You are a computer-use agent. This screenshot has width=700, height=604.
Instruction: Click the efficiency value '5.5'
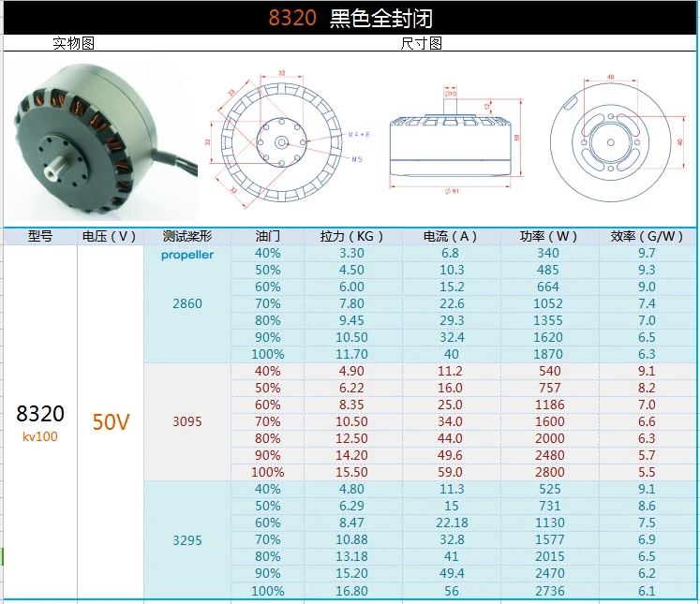tap(647, 472)
